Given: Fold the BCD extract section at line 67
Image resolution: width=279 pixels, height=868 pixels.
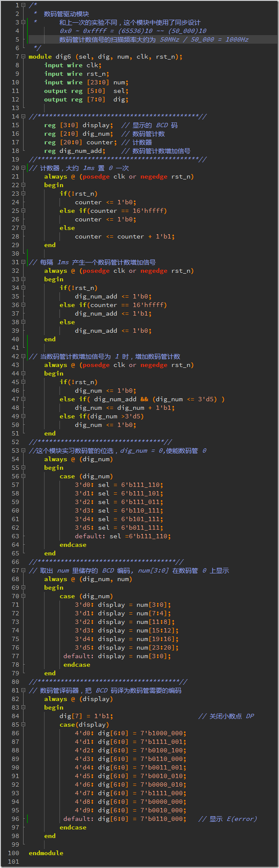Looking at the screenshot, I should [x=24, y=570].
